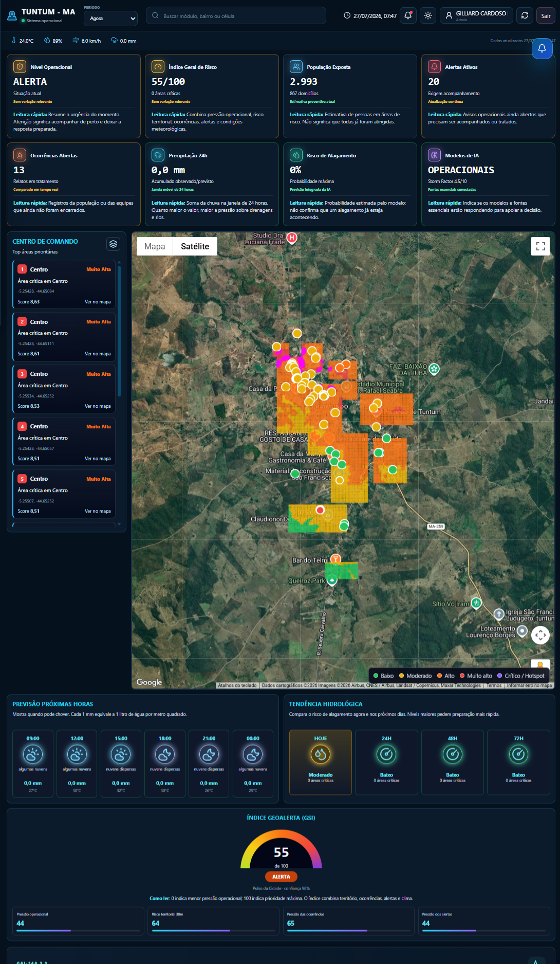Click Ver no mapa for area 2
Screen dimensions: 560x964
pyautogui.click(x=98, y=354)
